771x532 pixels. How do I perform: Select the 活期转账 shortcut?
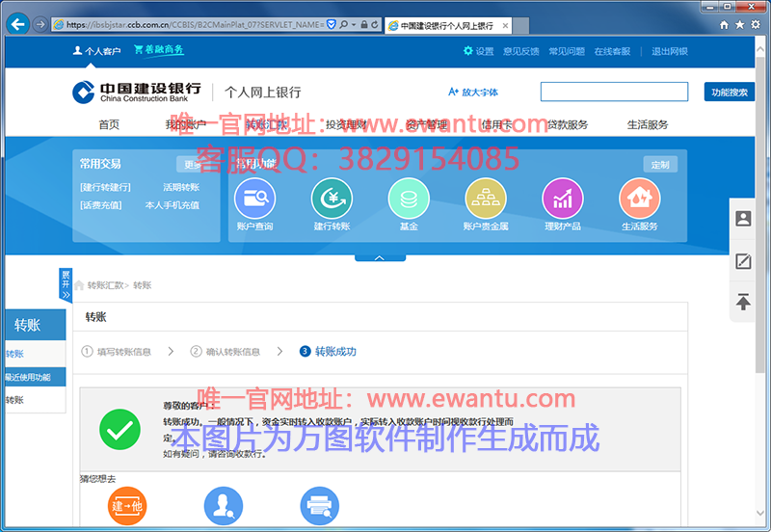[x=181, y=187]
